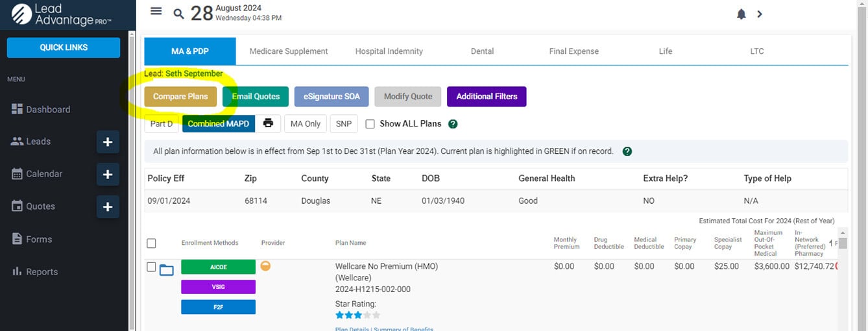Viewport: 868px width, 331px height.
Task: Click the Drug Deductible column header
Action: [x=609, y=243]
